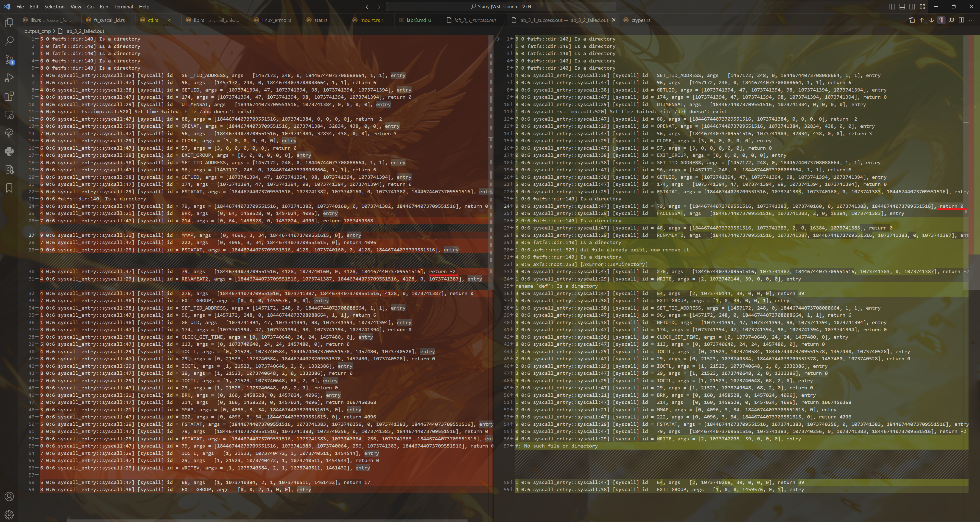Image resolution: width=980 pixels, height=522 pixels.
Task: Go to the next change
Action: 931,20
